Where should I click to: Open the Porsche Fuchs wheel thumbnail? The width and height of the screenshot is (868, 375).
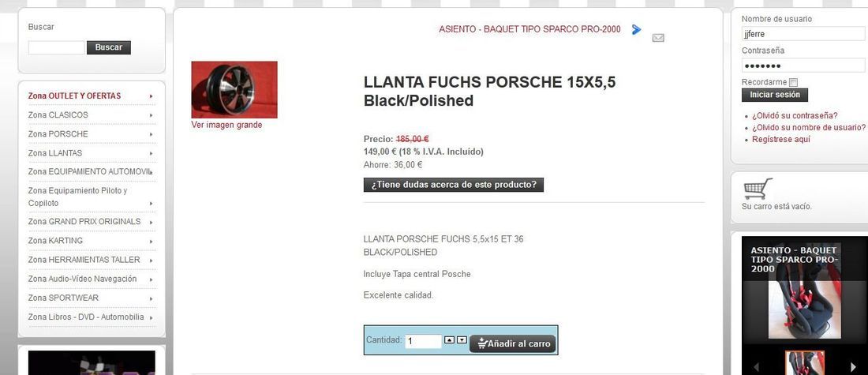[234, 90]
